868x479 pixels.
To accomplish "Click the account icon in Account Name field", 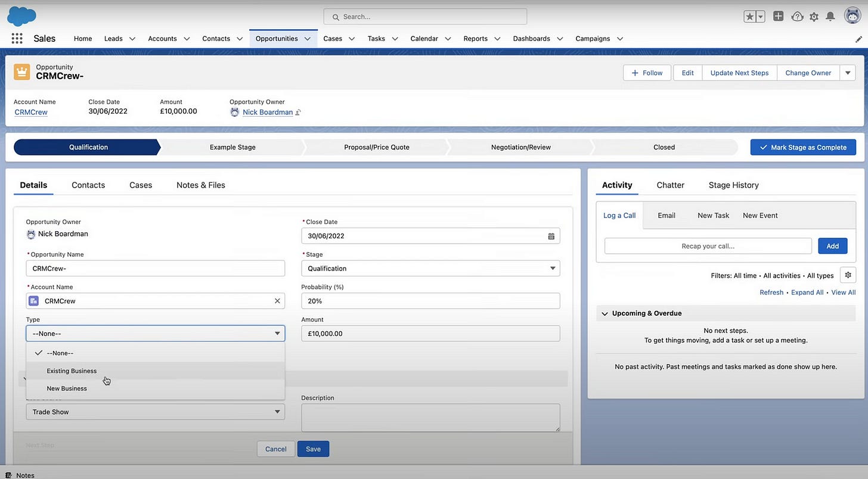I will click(34, 301).
